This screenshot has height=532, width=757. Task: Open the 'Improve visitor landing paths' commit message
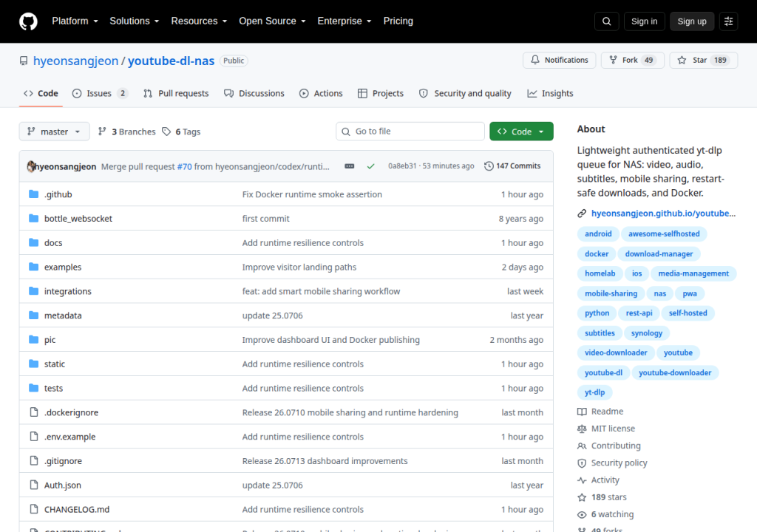299,267
